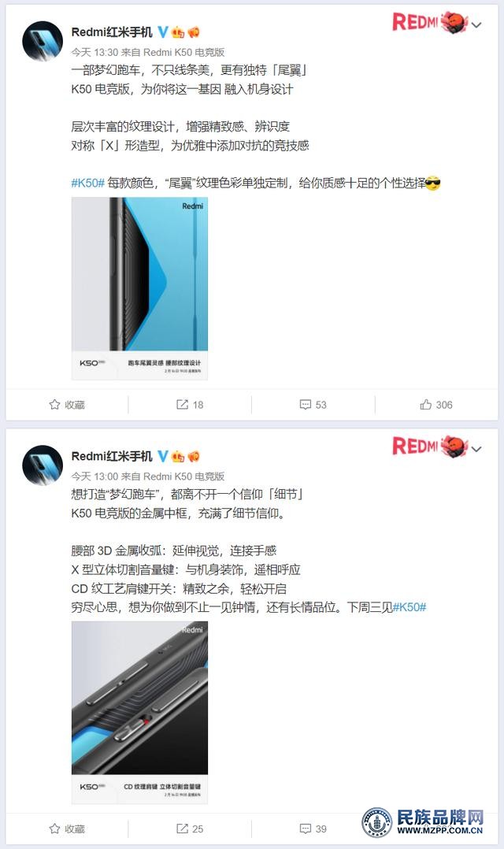Click the blue verified V badge in first post
This screenshot has height=849, width=504.
162,32
